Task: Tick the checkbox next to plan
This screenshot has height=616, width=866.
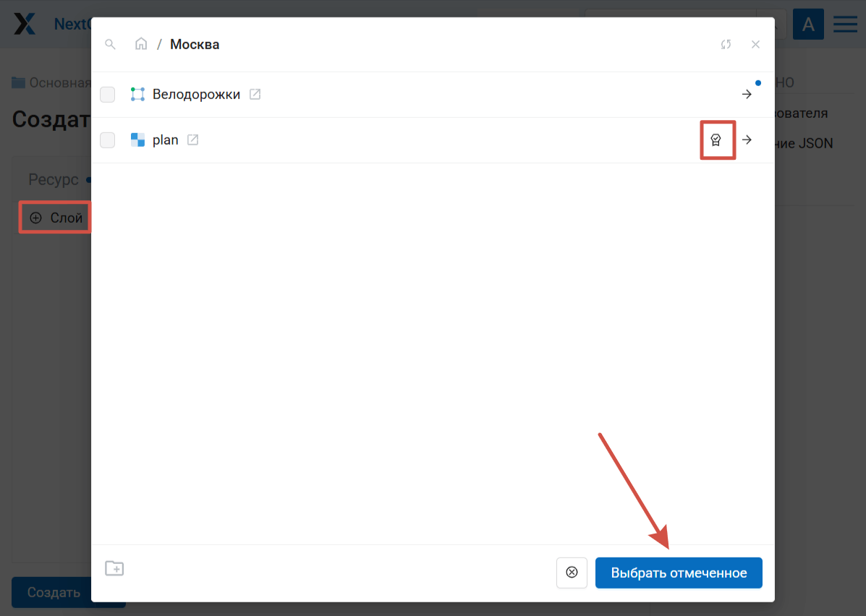Action: [107, 140]
